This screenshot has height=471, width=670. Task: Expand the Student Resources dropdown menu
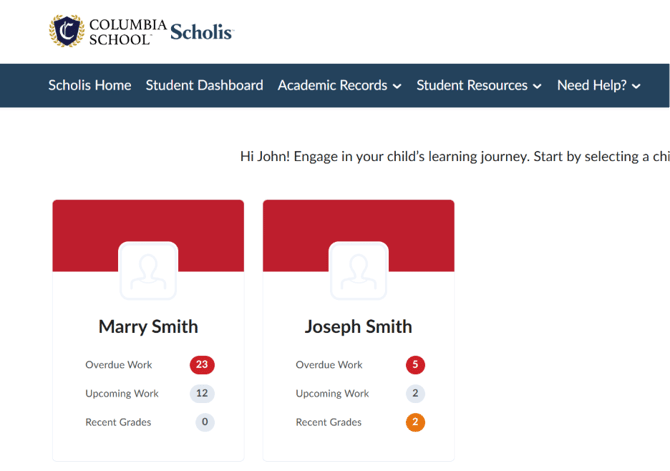(x=479, y=85)
